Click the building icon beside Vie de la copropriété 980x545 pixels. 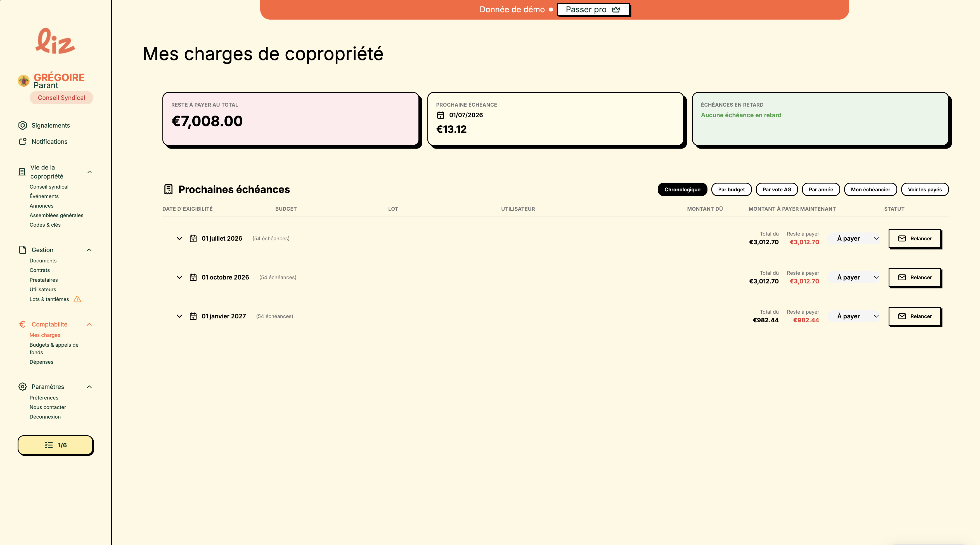22,172
